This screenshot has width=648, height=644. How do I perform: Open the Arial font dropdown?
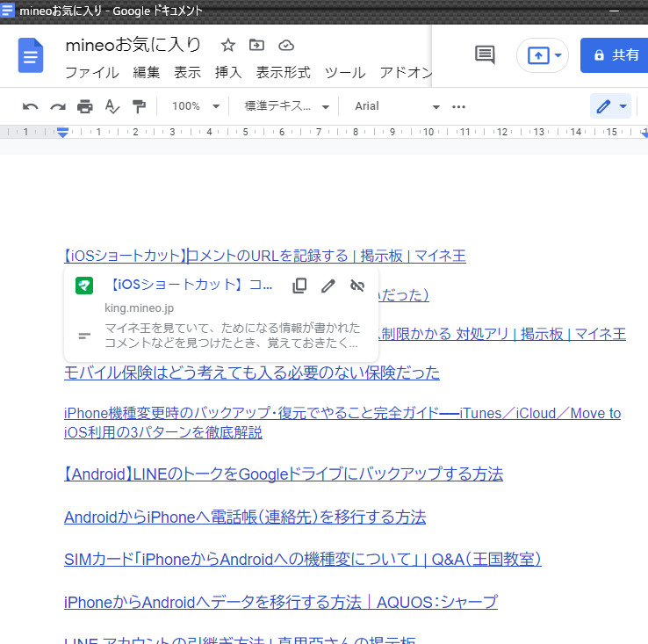pyautogui.click(x=397, y=106)
